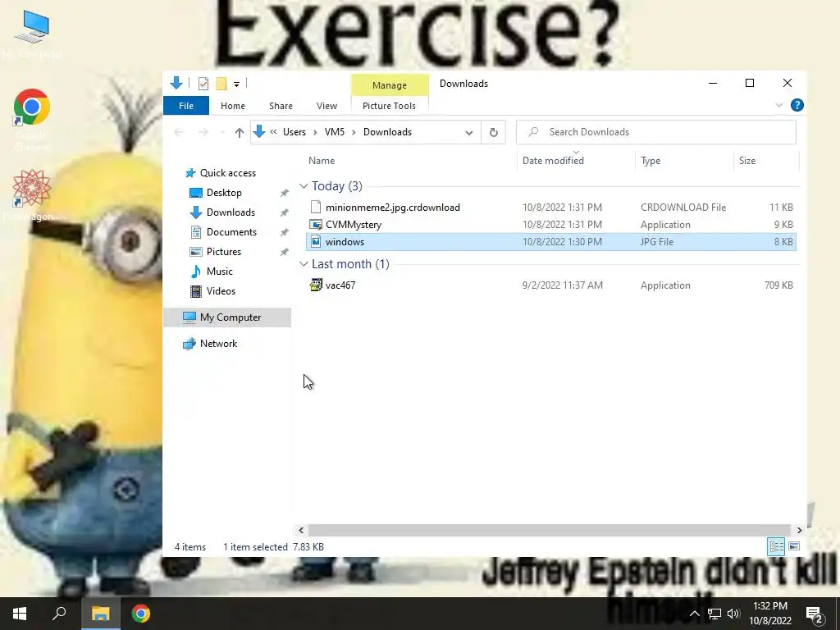Click the Search Downloads field

pyautogui.click(x=656, y=132)
